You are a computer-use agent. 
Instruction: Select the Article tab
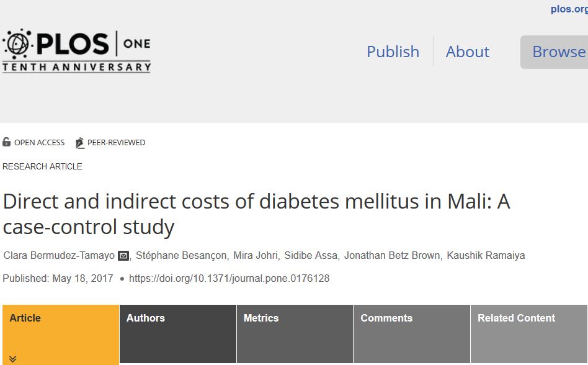point(60,318)
